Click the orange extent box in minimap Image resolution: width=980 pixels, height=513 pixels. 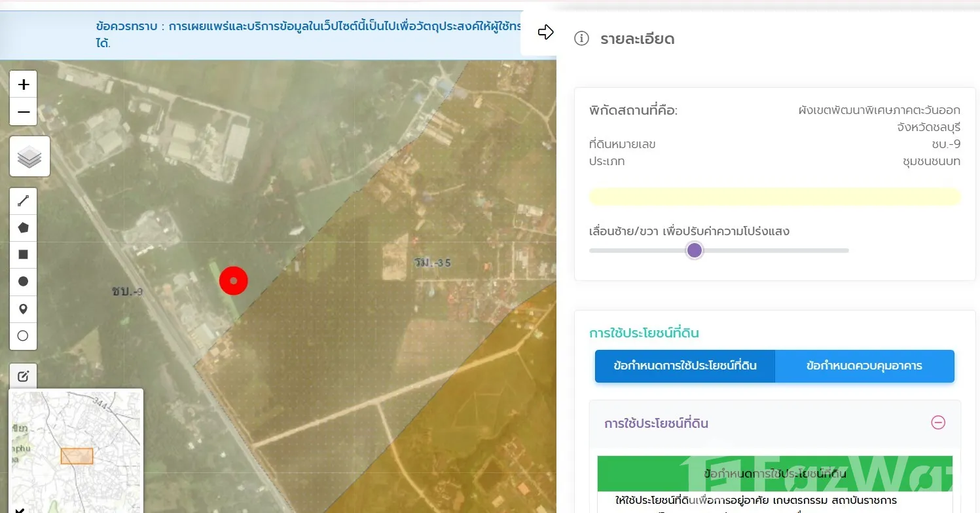(77, 456)
